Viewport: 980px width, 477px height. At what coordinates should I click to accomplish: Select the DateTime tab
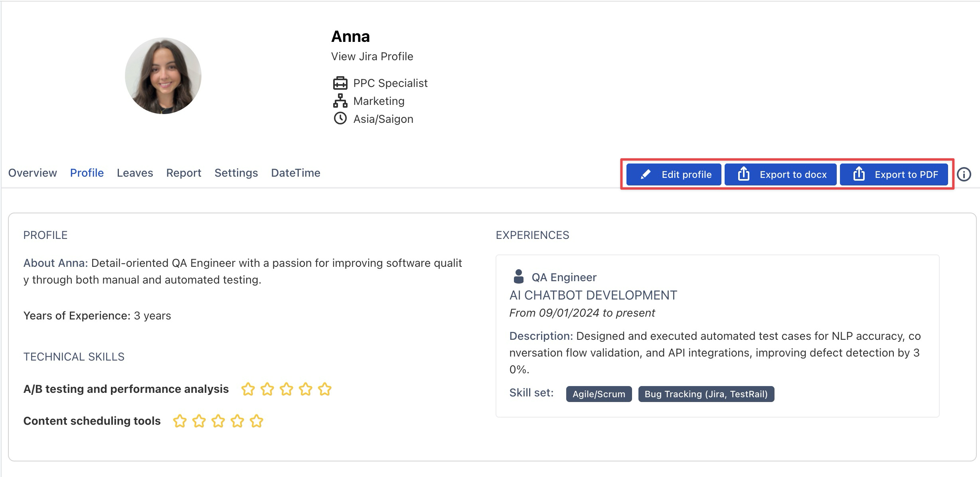(x=295, y=173)
